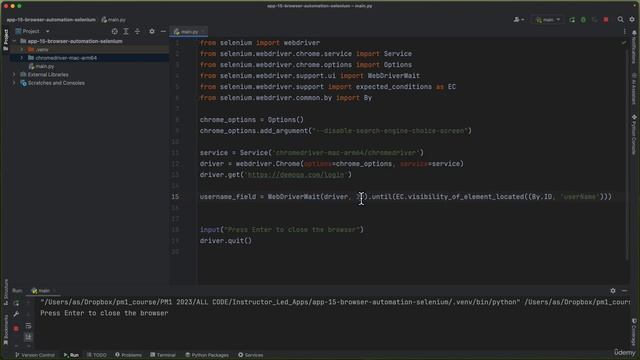This screenshot has width=640, height=360.
Task: Close the main.py editor tab
Action: (203, 31)
